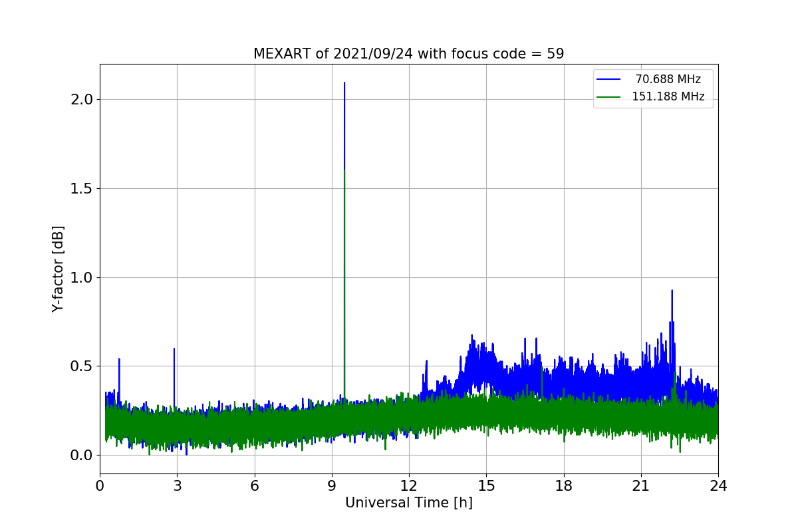Click the y-axis tick label 1.5
Screen dimensions: 798x532
(81, 189)
